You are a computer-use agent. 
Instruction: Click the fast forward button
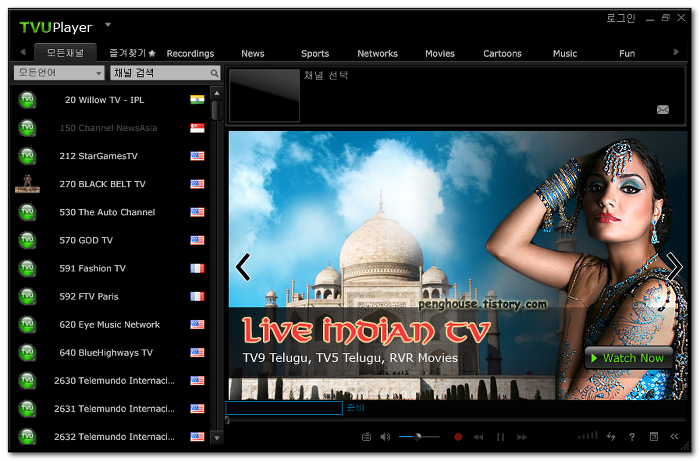tap(522, 437)
